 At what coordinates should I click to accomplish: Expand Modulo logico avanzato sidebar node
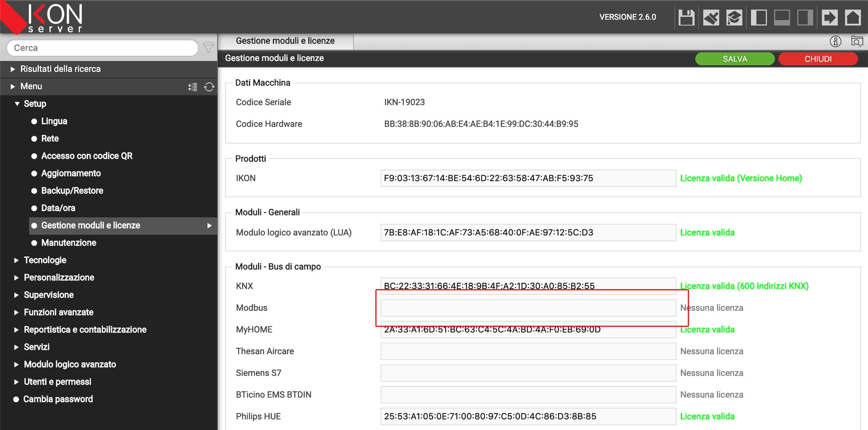click(x=16, y=364)
